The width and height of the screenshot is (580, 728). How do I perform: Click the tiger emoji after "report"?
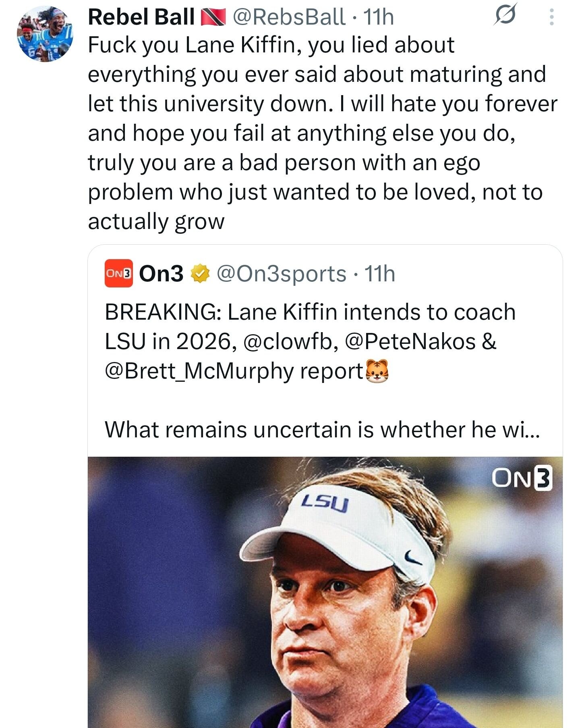click(x=377, y=370)
